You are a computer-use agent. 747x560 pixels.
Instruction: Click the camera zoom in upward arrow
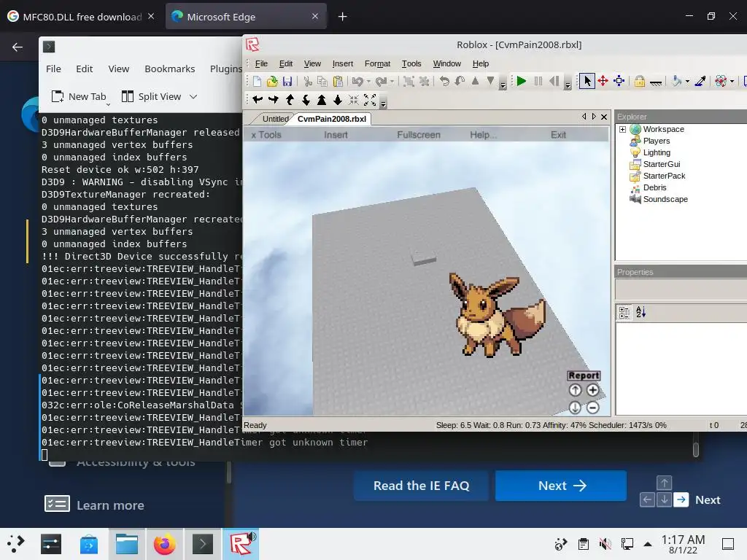click(x=322, y=99)
